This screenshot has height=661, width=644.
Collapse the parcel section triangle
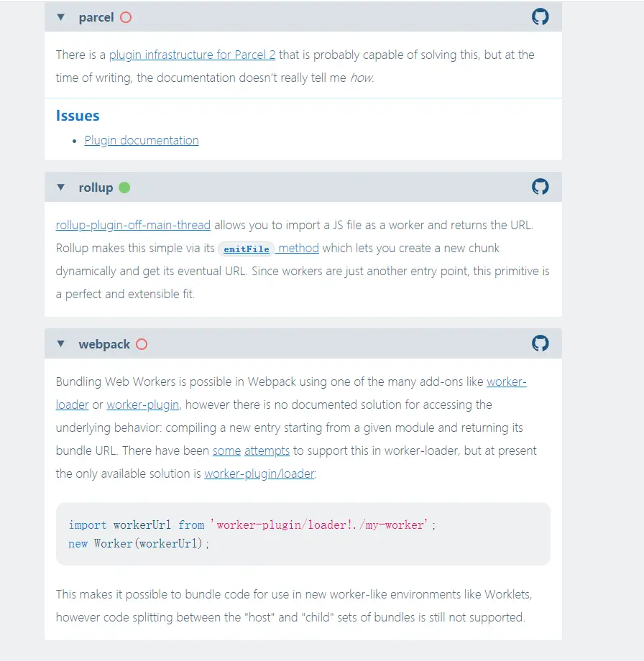pyautogui.click(x=60, y=17)
